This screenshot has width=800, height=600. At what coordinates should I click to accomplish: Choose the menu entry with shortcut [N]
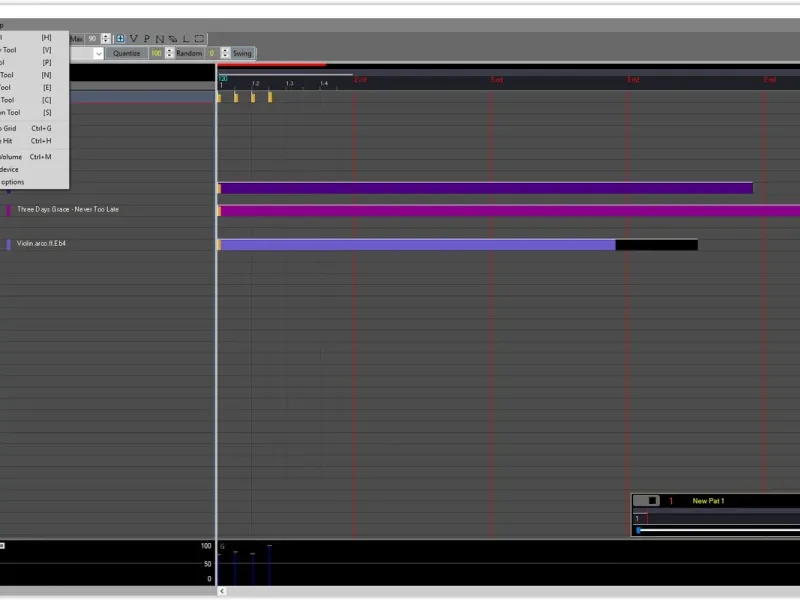click(34, 75)
